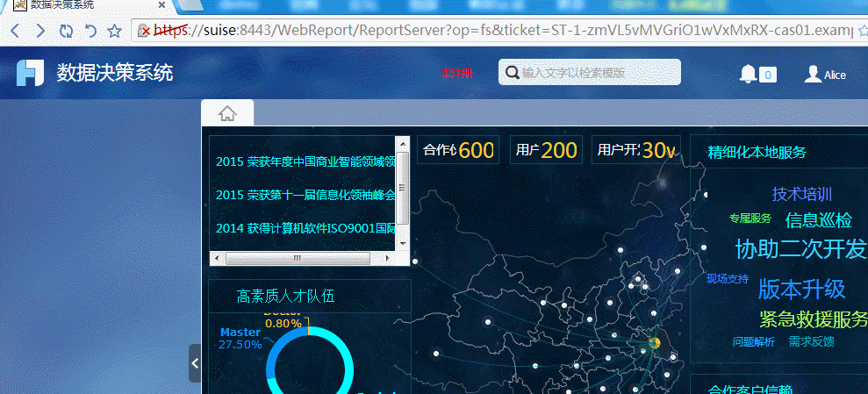Click 紧急救援服务 in word cloud

(x=814, y=319)
